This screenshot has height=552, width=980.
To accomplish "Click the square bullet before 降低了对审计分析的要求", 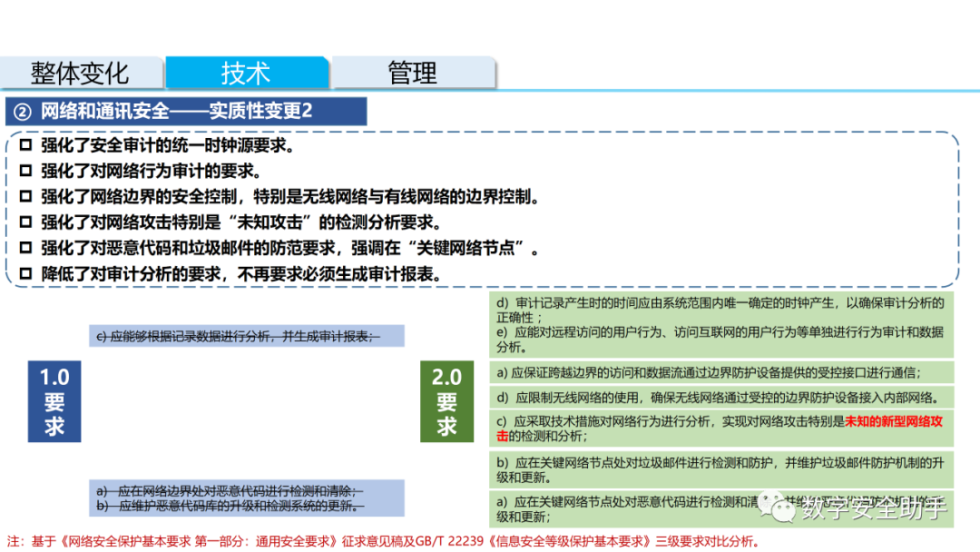I will [25, 273].
